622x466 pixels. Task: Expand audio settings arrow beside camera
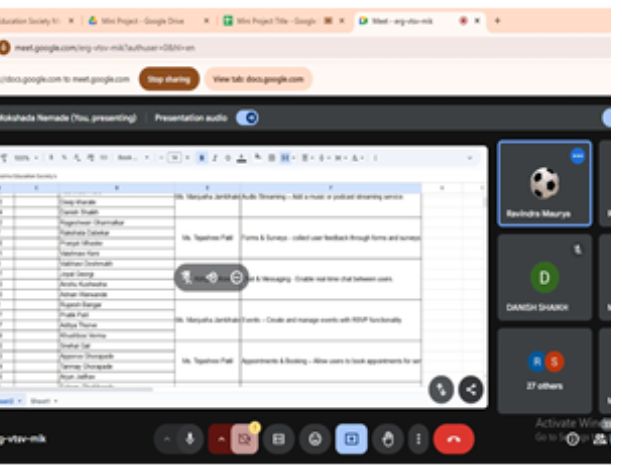pyautogui.click(x=221, y=438)
